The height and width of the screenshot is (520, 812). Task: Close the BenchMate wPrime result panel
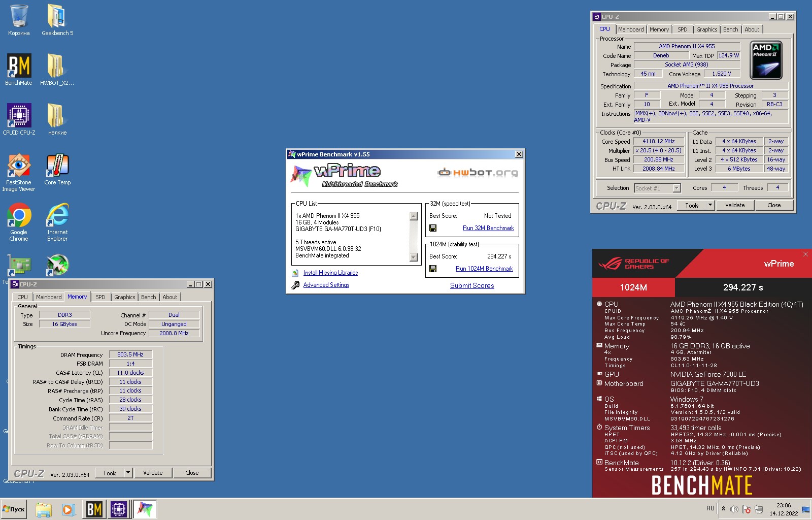(x=805, y=254)
